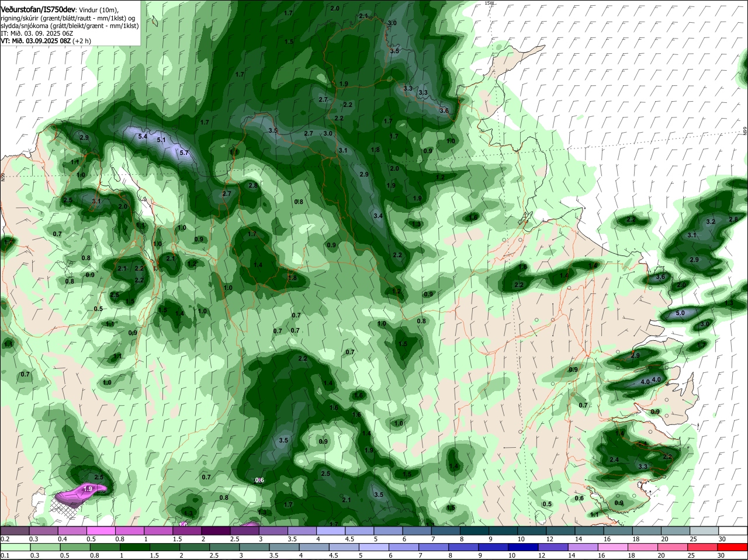Screen dimensions: 748x560
Task: Click the white 0.6 value label
Action: click(259, 480)
